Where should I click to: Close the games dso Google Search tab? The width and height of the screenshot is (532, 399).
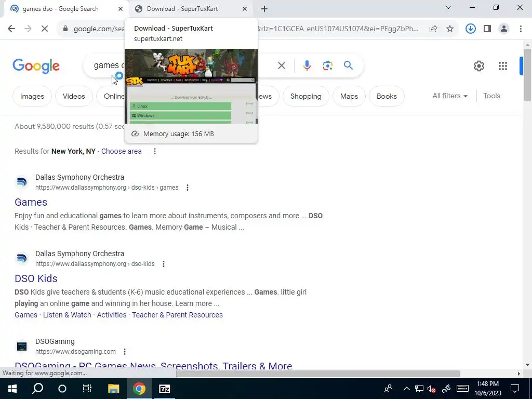tap(121, 9)
